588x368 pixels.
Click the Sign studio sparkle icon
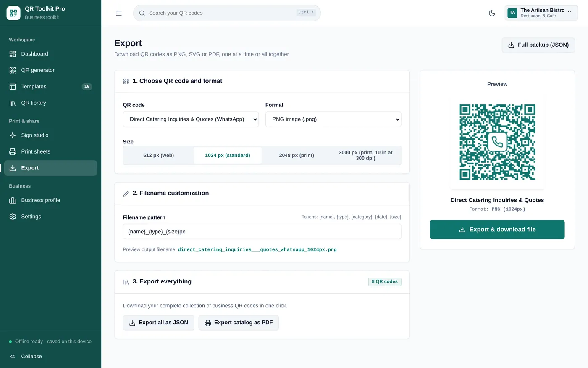[13, 135]
